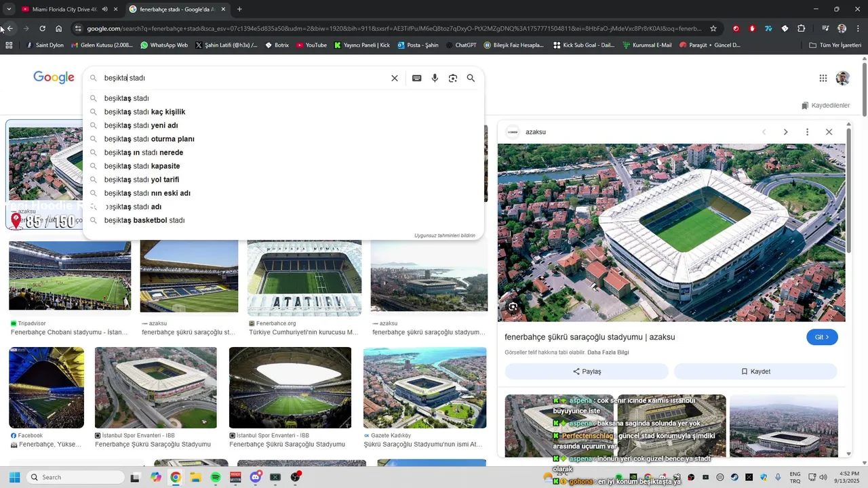Open bookmarks apps grid shortcut
868x488 pixels.
(x=9, y=45)
